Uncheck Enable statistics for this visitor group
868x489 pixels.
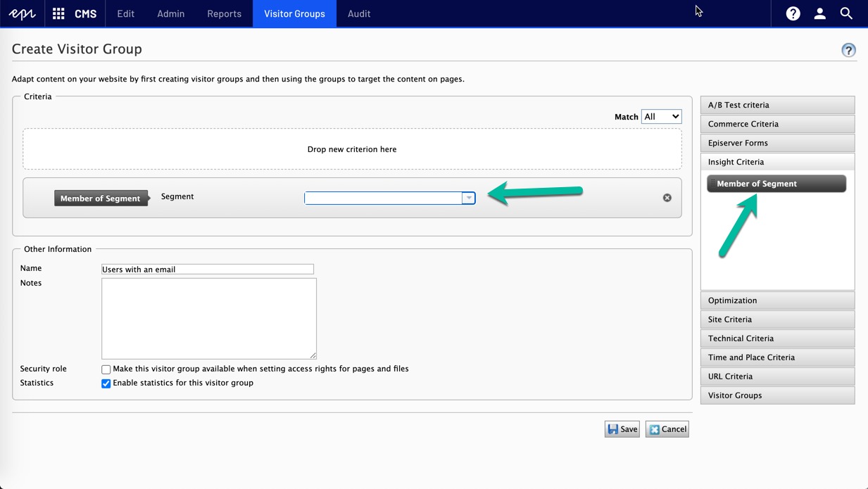106,383
